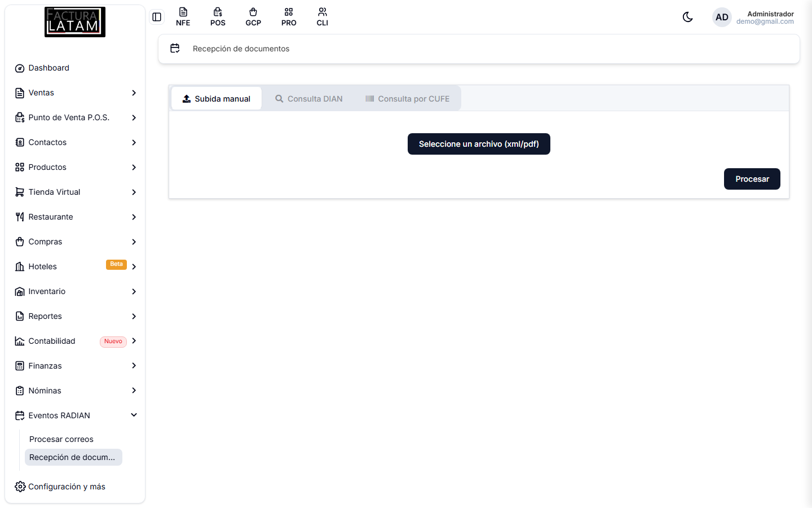Expand the Punto de Venta P.O.S. chevron

click(134, 117)
